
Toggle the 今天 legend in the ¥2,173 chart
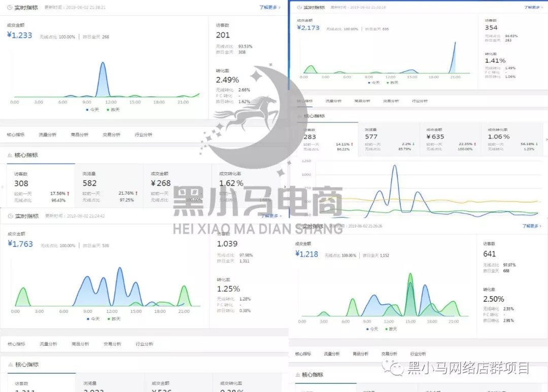click(x=373, y=83)
